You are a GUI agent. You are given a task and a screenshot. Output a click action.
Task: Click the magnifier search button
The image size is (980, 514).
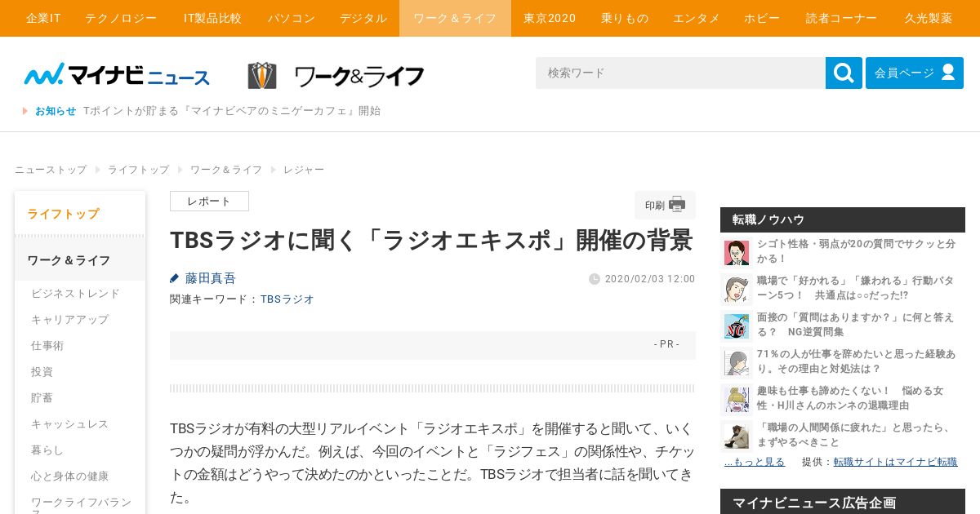point(844,73)
